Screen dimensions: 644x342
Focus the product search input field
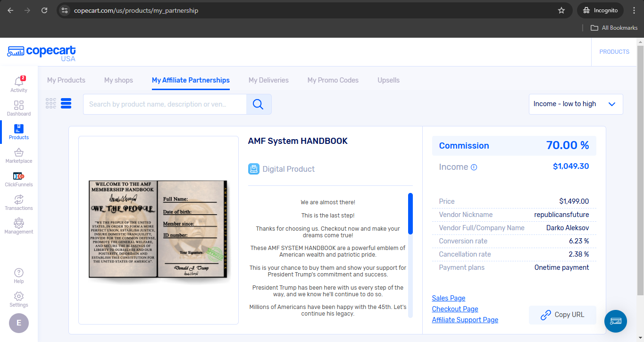pos(165,104)
